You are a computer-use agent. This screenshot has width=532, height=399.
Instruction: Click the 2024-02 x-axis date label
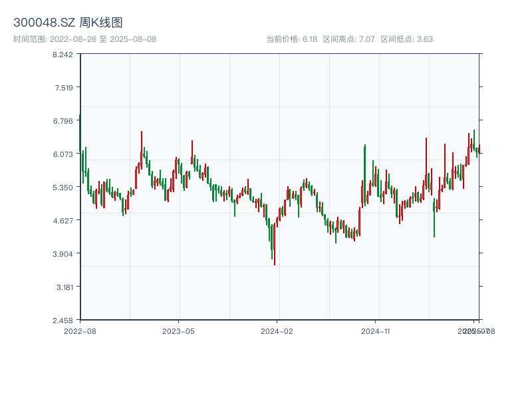(277, 331)
